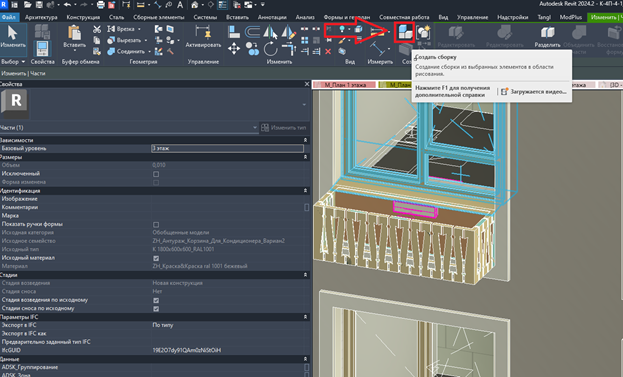Viewport: 623px width, 377px height.
Task: Click the red X Delete icon
Action: pyautogui.click(x=328, y=52)
